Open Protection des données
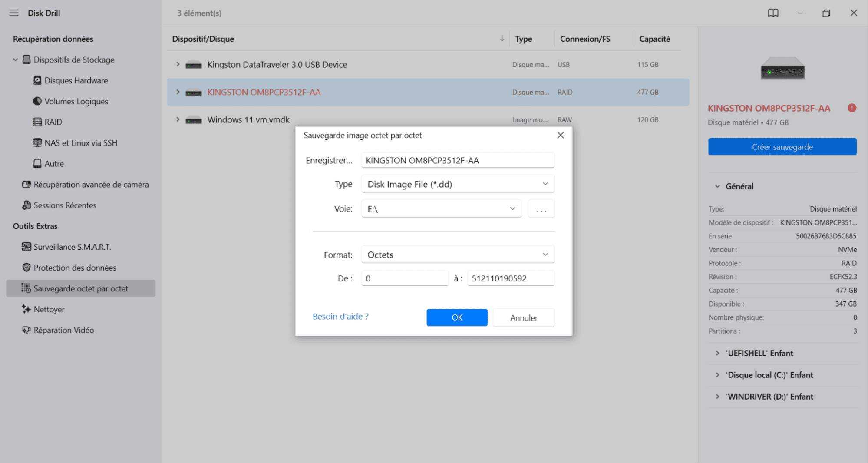Image resolution: width=868 pixels, height=463 pixels. tap(75, 268)
